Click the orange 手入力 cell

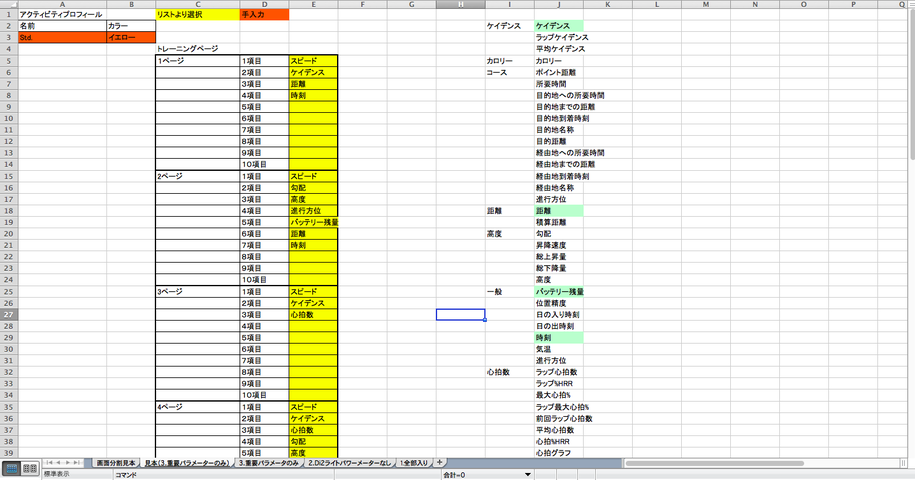click(x=264, y=15)
